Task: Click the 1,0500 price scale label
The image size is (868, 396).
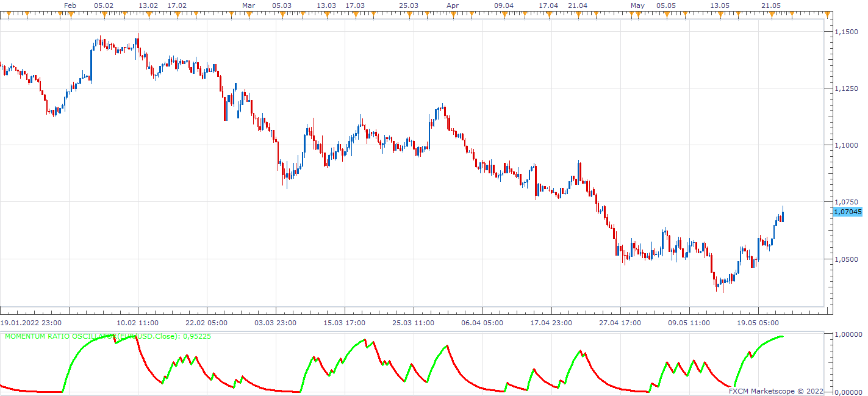Action: point(845,259)
